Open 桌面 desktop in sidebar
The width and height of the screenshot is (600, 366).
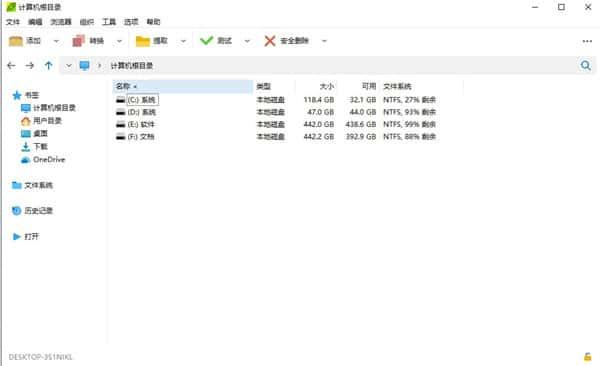pyautogui.click(x=34, y=134)
